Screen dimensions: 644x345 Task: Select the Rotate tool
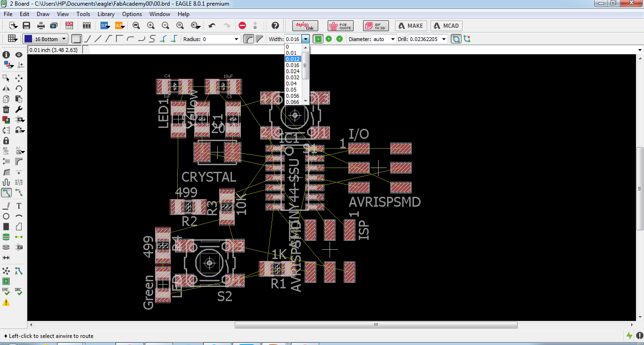point(19,89)
